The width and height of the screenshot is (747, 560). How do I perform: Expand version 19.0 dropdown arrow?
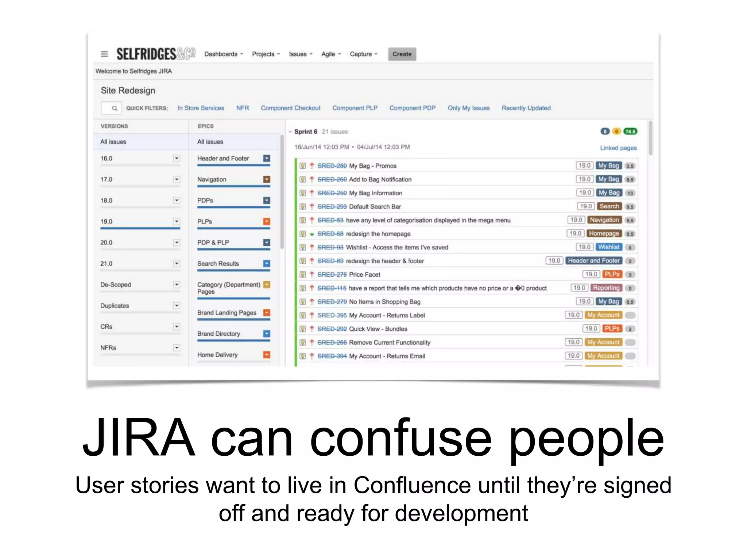[177, 221]
